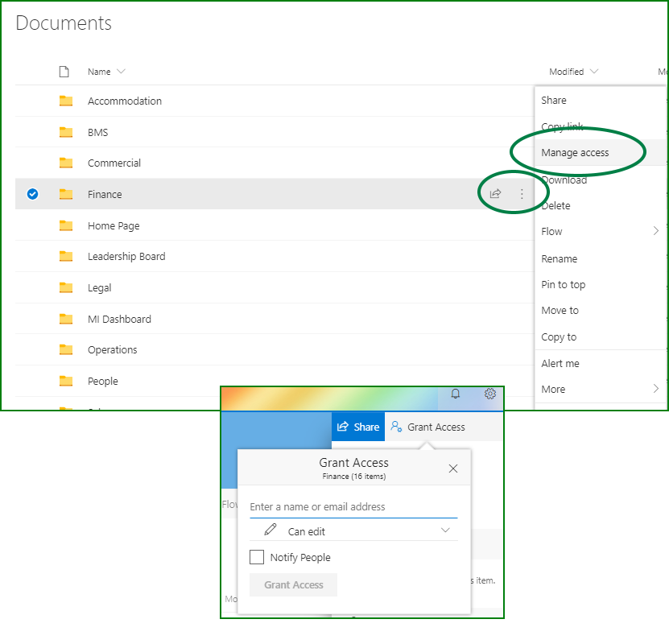Expand the More submenu
The width and height of the screenshot is (669, 644).
point(656,389)
